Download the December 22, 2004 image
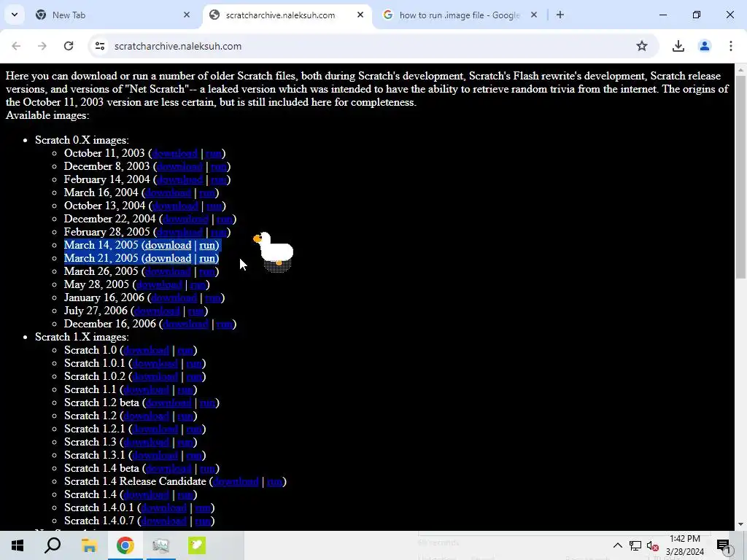Image resolution: width=747 pixels, height=560 pixels. 185,219
